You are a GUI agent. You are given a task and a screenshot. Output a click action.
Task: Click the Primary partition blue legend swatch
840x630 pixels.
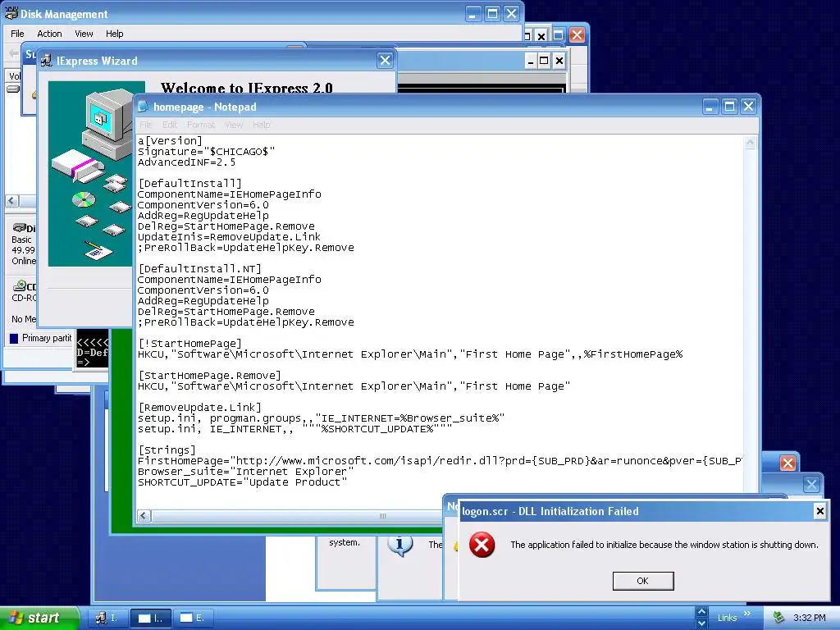14,338
